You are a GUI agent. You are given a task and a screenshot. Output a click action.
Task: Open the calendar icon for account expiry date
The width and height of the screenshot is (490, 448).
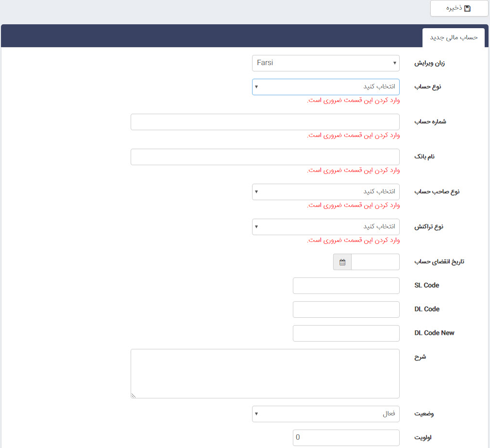(342, 262)
